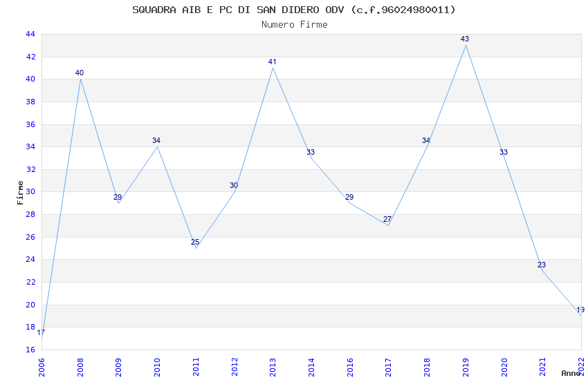The width and height of the screenshot is (588, 380).
Task: Click the x-axis year label 2019
Action: [466, 367]
